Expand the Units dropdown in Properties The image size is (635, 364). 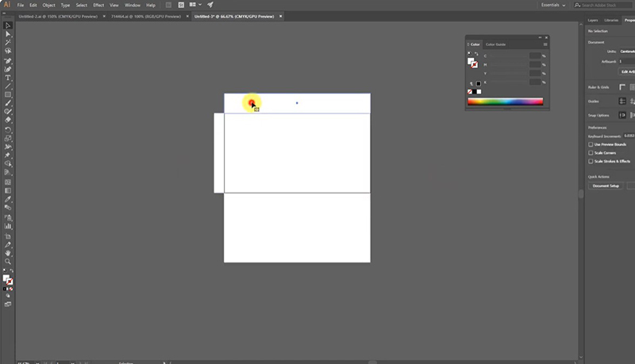[x=627, y=52]
